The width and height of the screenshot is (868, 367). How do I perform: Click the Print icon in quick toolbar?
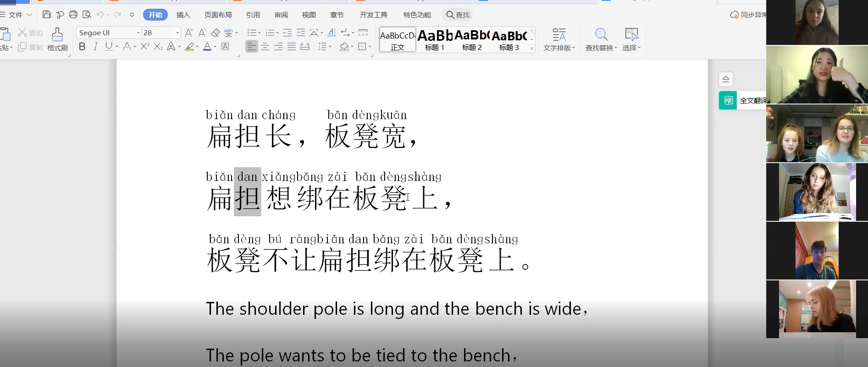click(x=73, y=15)
